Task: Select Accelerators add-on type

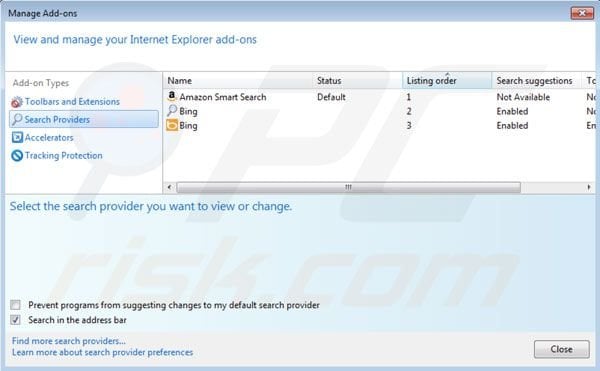Action: click(x=49, y=137)
